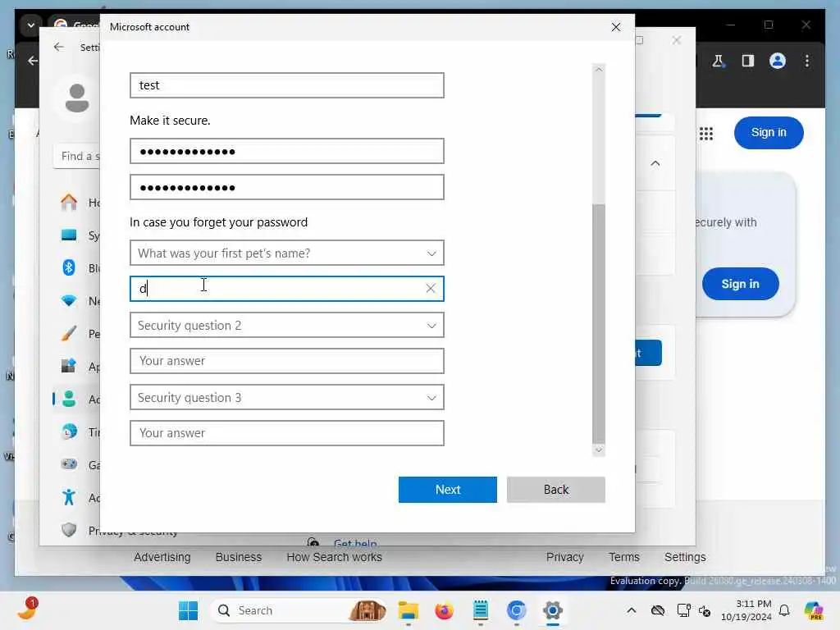Open the Time & language icon in Settings
The height and width of the screenshot is (630, 840).
[69, 431]
